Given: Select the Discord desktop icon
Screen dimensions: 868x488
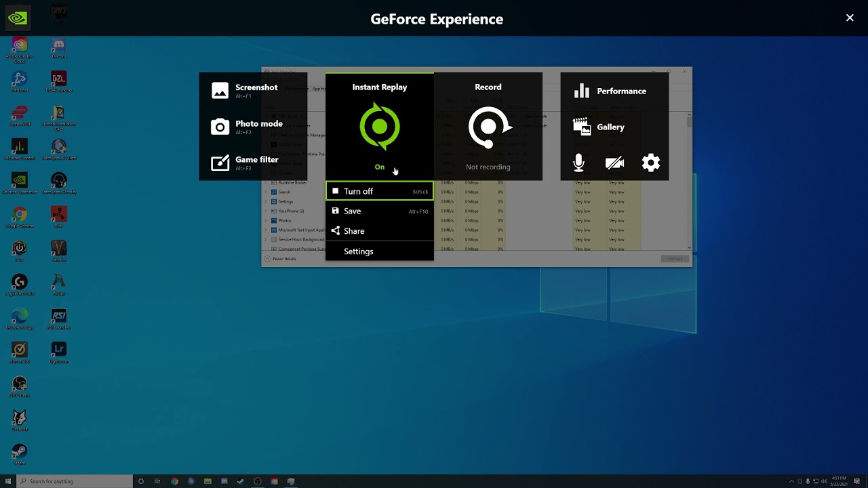Looking at the screenshot, I should (x=58, y=48).
